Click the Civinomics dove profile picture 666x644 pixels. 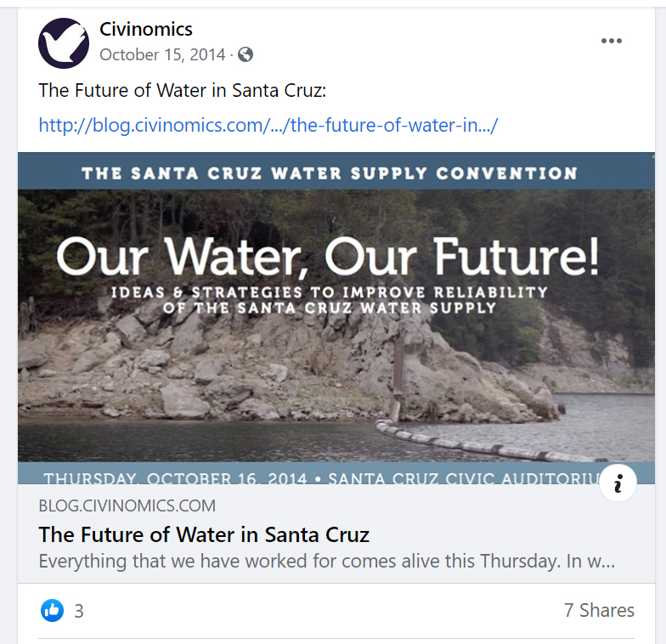pyautogui.click(x=64, y=43)
